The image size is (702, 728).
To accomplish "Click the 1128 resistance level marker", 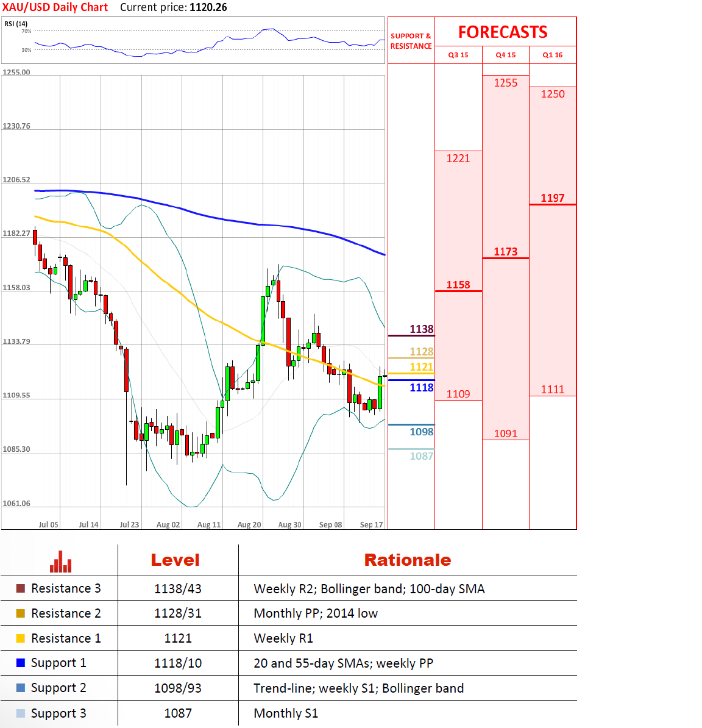I will [421, 351].
